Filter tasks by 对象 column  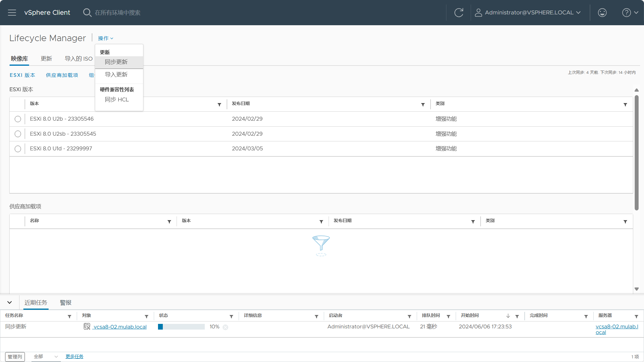click(147, 316)
